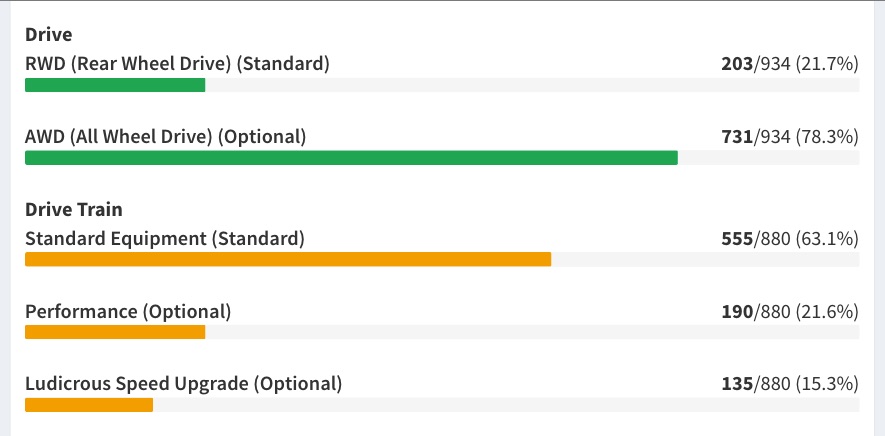Click the Ludicrous Speed Upgrade orange bar
The image size is (885, 436).
[x=89, y=405]
